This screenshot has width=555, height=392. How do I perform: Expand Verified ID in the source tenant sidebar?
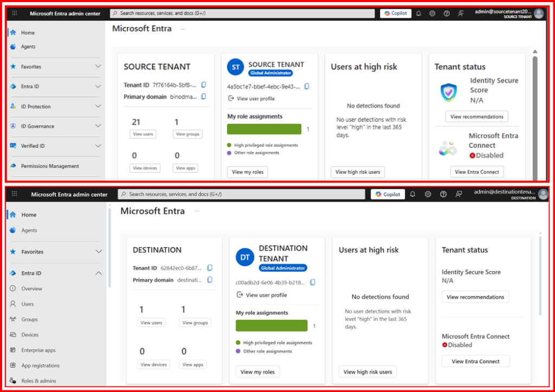(x=98, y=146)
